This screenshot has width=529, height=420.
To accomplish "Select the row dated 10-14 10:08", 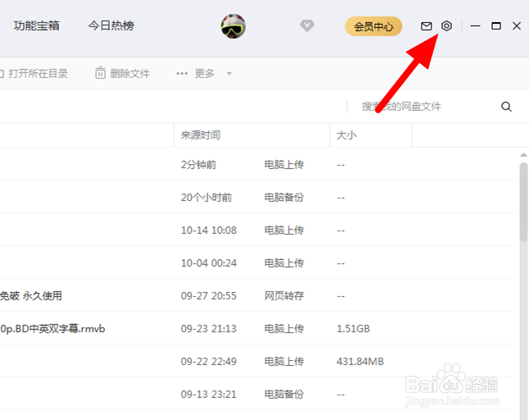I will click(x=258, y=230).
